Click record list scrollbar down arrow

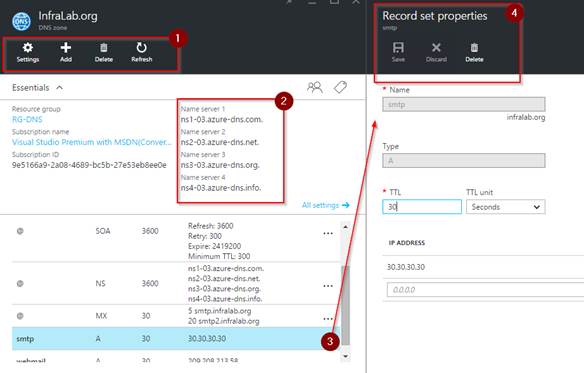click(x=345, y=356)
